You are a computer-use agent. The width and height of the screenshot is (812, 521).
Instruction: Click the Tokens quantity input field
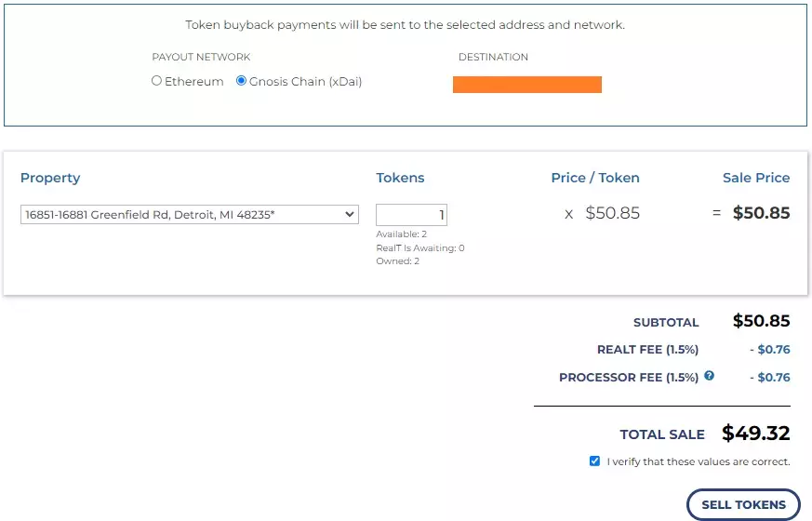pyautogui.click(x=411, y=215)
